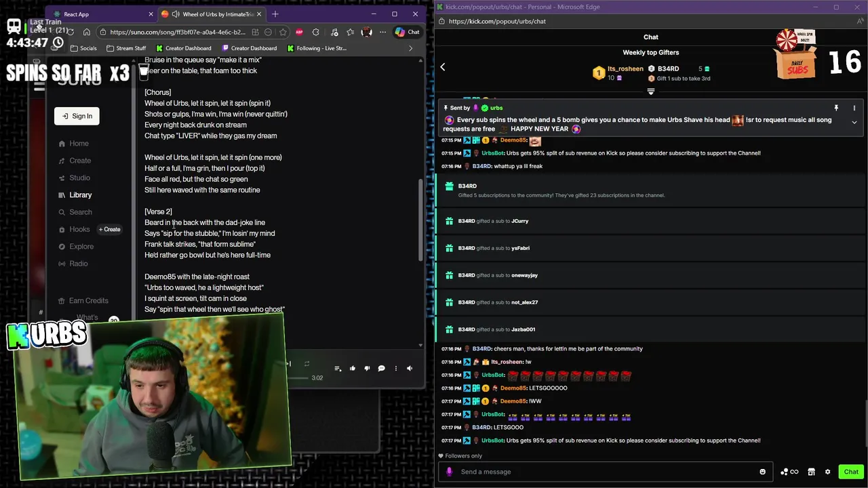Open the pinned message three-dot menu
The image size is (868, 488).
click(x=854, y=108)
